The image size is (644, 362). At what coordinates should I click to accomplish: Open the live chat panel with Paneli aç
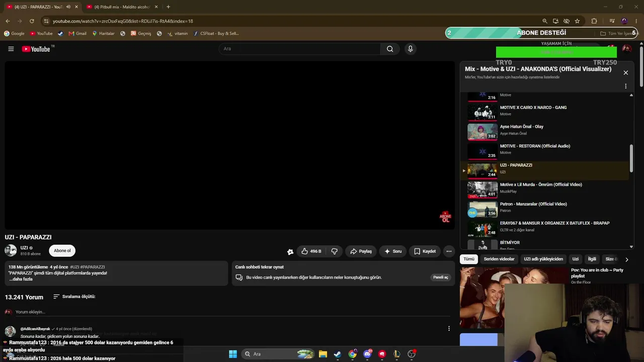coord(441,278)
